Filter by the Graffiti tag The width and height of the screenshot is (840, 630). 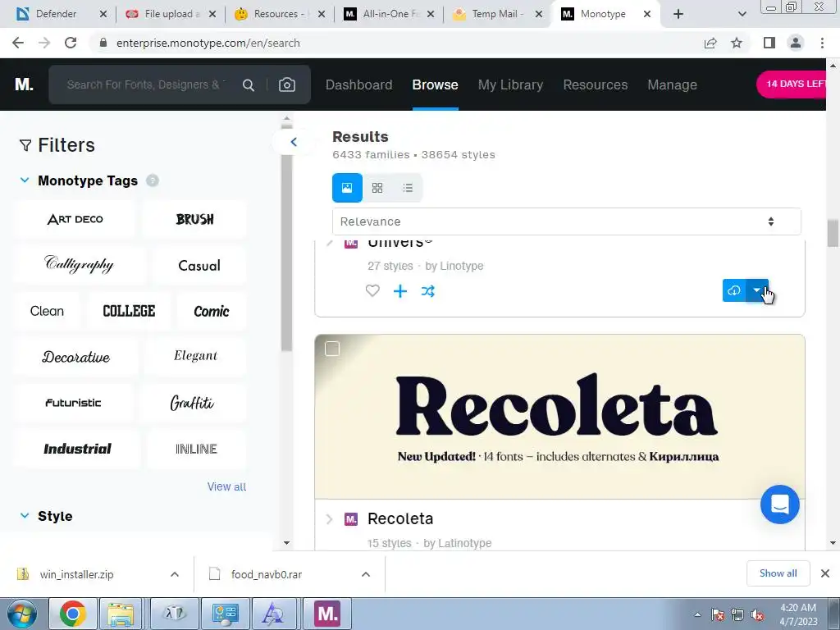(x=192, y=402)
